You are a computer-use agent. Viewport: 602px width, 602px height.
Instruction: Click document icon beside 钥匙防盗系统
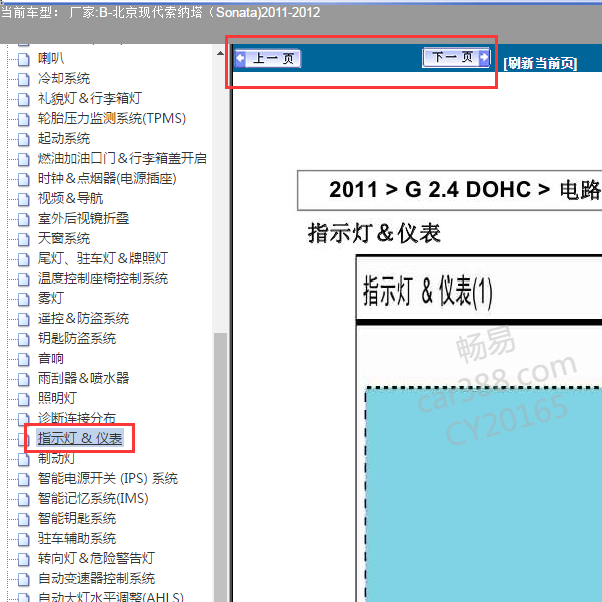24,339
